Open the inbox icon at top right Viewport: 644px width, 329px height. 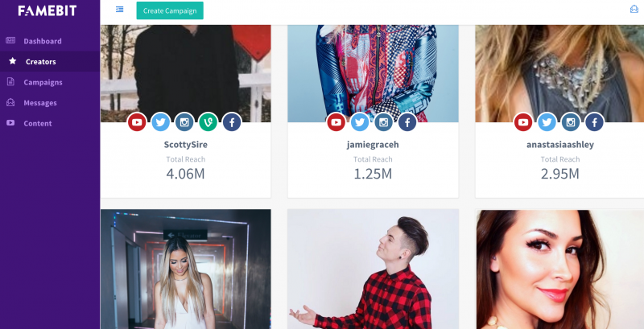click(x=634, y=9)
